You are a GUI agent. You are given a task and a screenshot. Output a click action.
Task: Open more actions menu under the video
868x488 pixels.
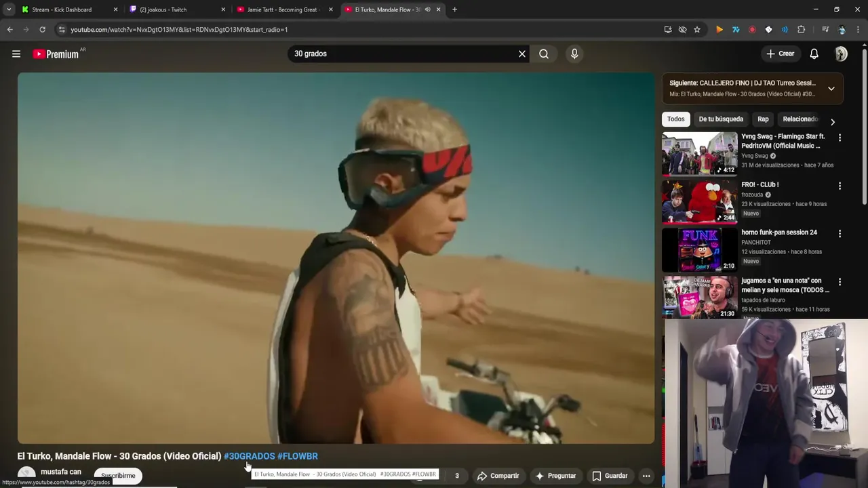point(646,476)
